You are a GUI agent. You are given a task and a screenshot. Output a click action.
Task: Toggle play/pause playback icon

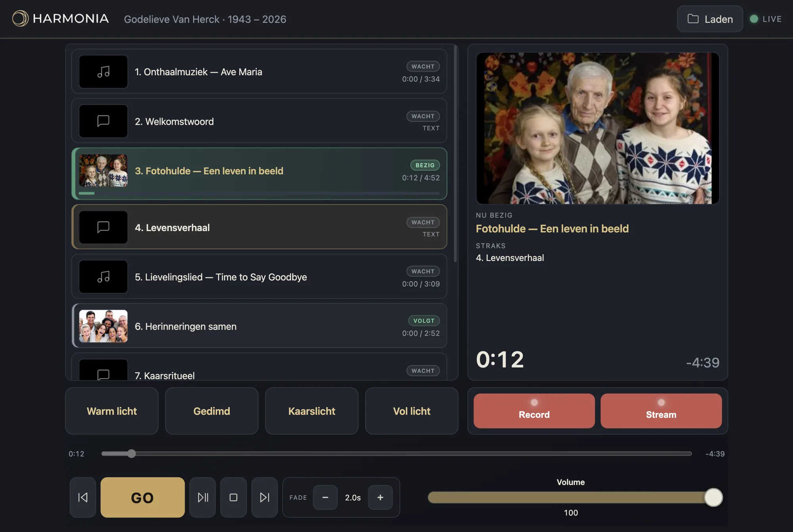coord(203,498)
